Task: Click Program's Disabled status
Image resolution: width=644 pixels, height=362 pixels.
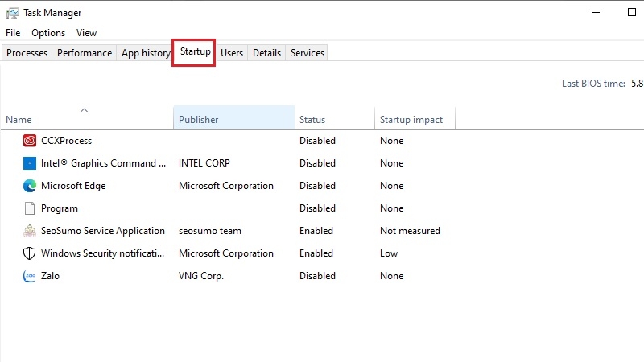Action: [x=317, y=208]
